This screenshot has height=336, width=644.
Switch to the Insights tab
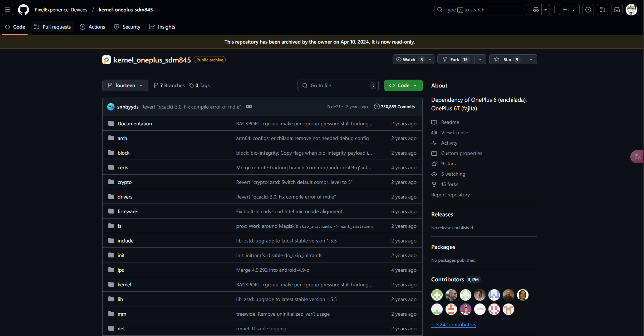162,27
